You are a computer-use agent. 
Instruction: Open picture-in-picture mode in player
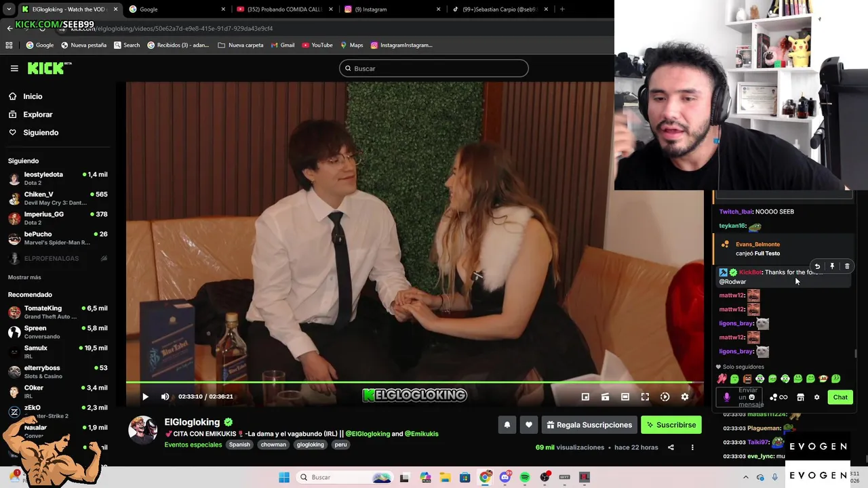(585, 396)
